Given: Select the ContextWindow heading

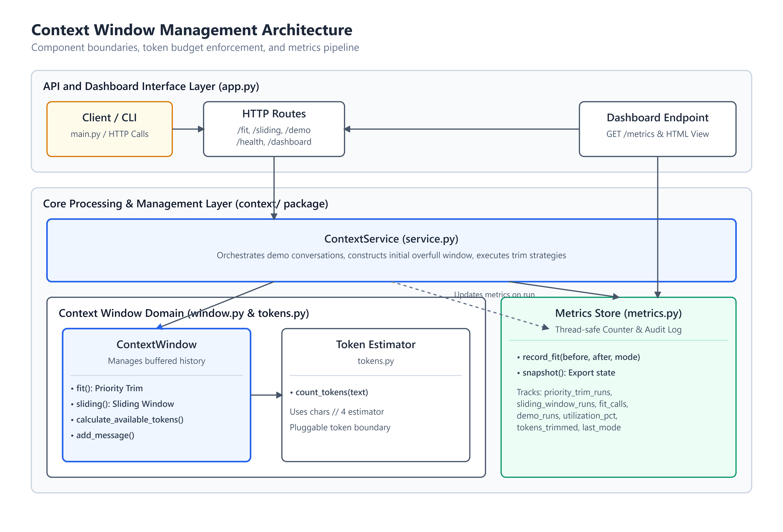Looking at the screenshot, I should [x=157, y=344].
